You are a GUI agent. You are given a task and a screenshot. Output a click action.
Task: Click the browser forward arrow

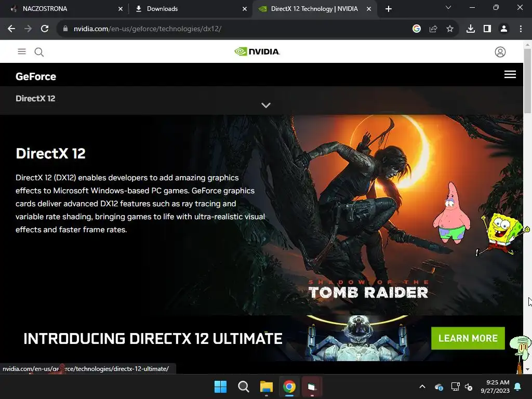coord(28,29)
